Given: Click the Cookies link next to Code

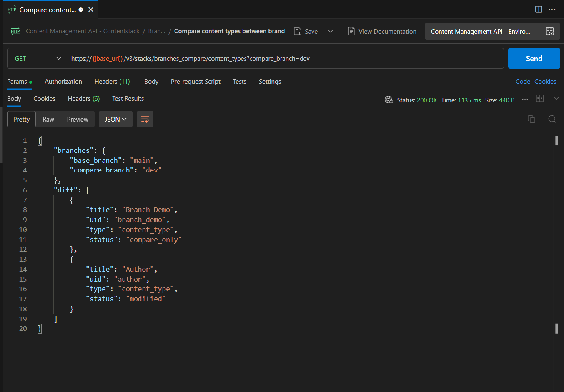Looking at the screenshot, I should pos(545,82).
